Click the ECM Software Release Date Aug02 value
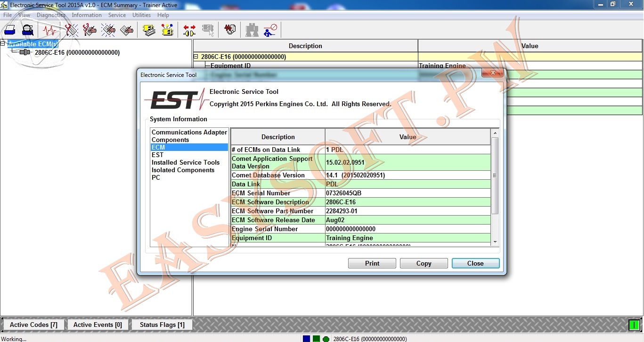The image size is (644, 342). [x=335, y=220]
